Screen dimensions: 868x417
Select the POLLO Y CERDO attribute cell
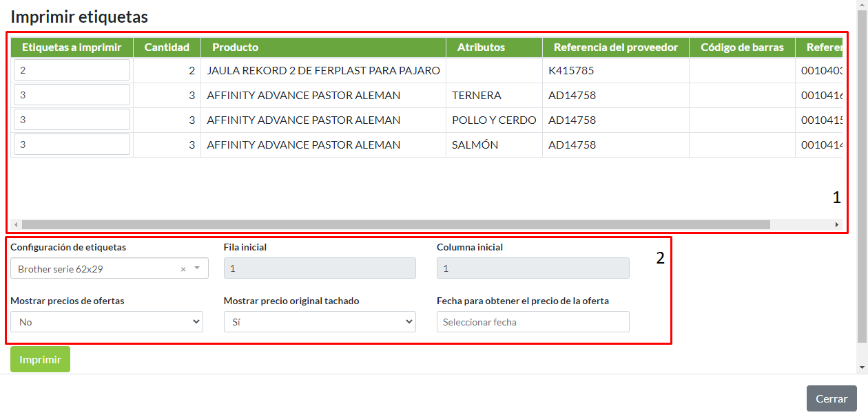point(494,120)
